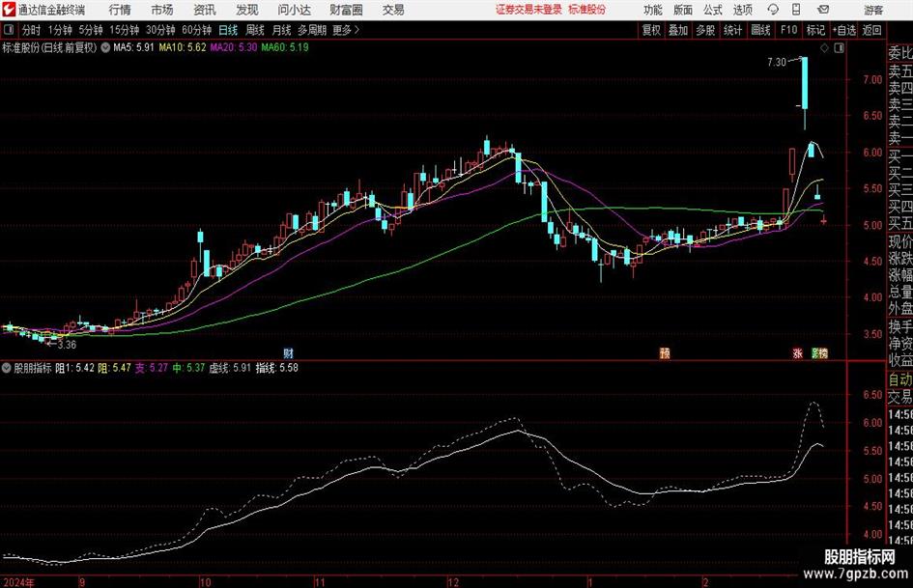Viewport: 913px width, 588px height.
Task: Click the 2024年 date axis label
Action: click(18, 583)
